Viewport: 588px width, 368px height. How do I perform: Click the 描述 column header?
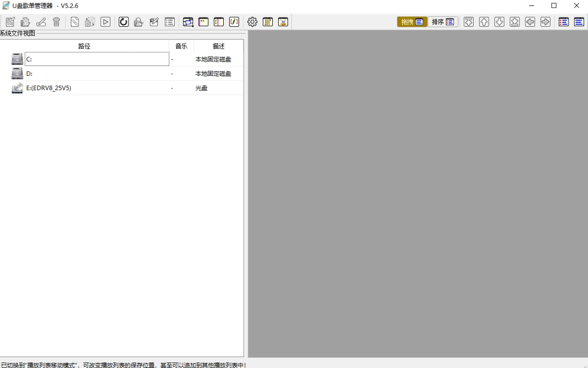[218, 46]
